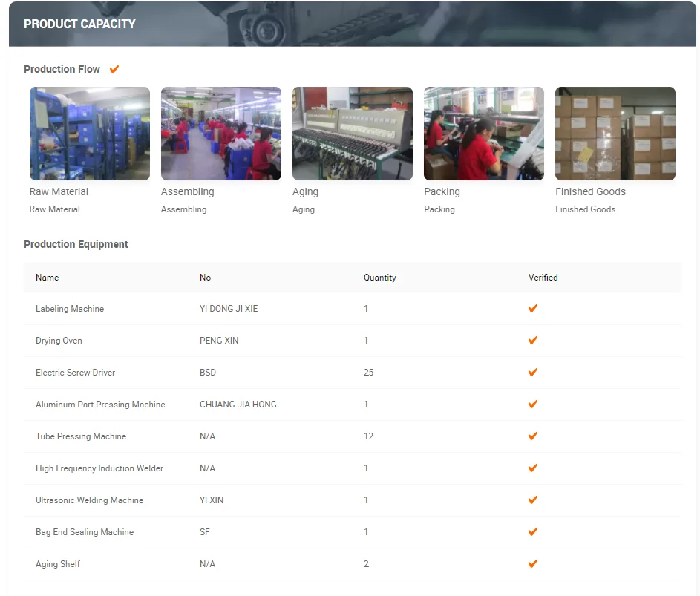Click the verified checkmark for Tube Pressing Machine
700x596 pixels.
tap(532, 436)
